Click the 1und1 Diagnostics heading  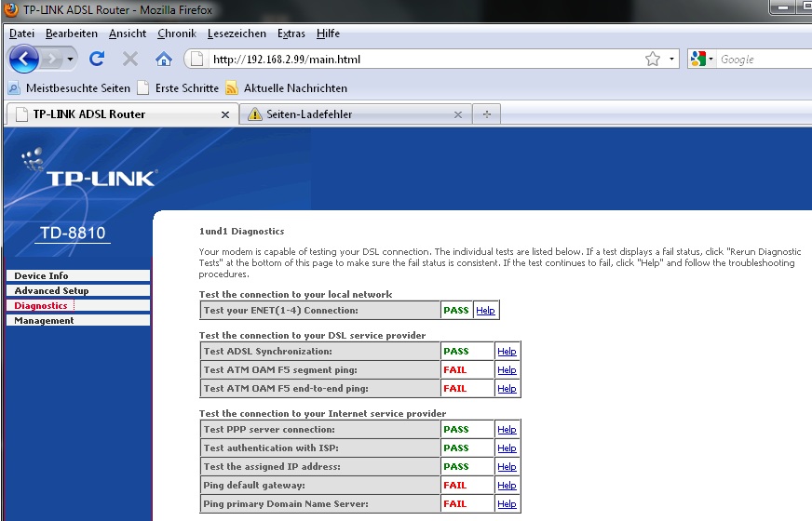[x=241, y=232]
